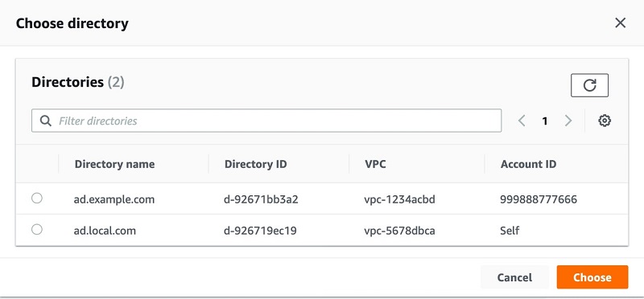The width and height of the screenshot is (644, 299).
Task: Click the VPC column header
Action: pos(375,165)
